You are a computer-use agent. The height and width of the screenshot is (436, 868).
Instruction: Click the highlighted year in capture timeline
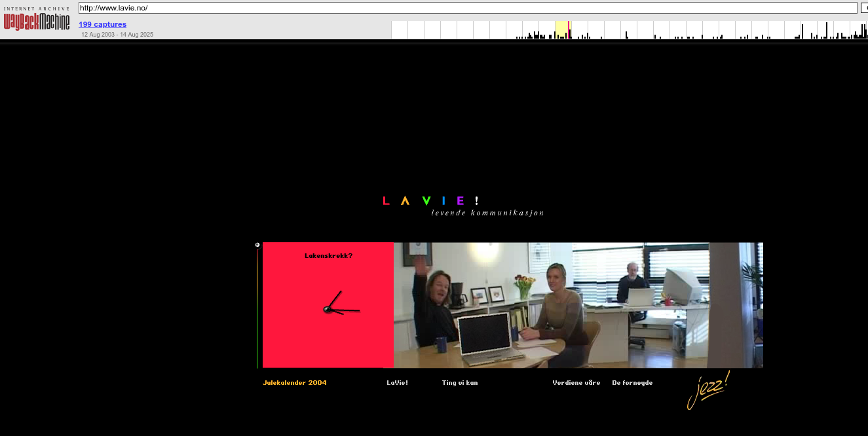pyautogui.click(x=561, y=30)
